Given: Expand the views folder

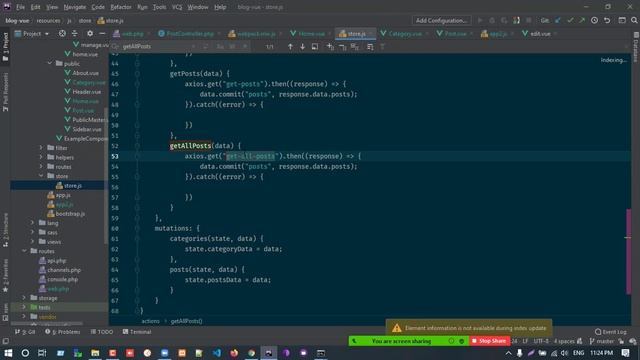Looking at the screenshot, I should point(33,242).
